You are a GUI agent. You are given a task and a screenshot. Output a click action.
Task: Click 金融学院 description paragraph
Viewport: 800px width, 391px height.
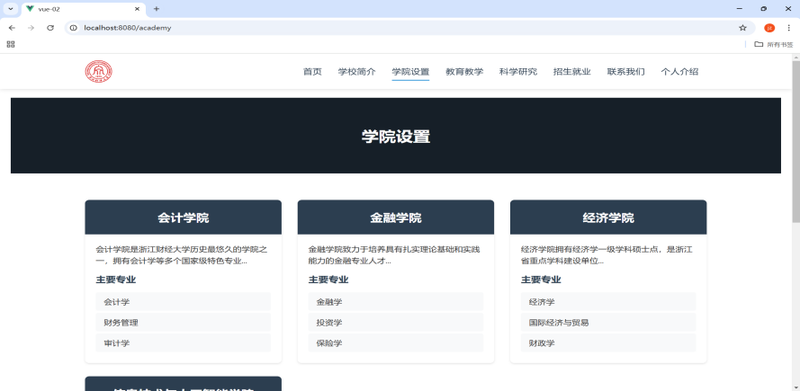pos(395,255)
